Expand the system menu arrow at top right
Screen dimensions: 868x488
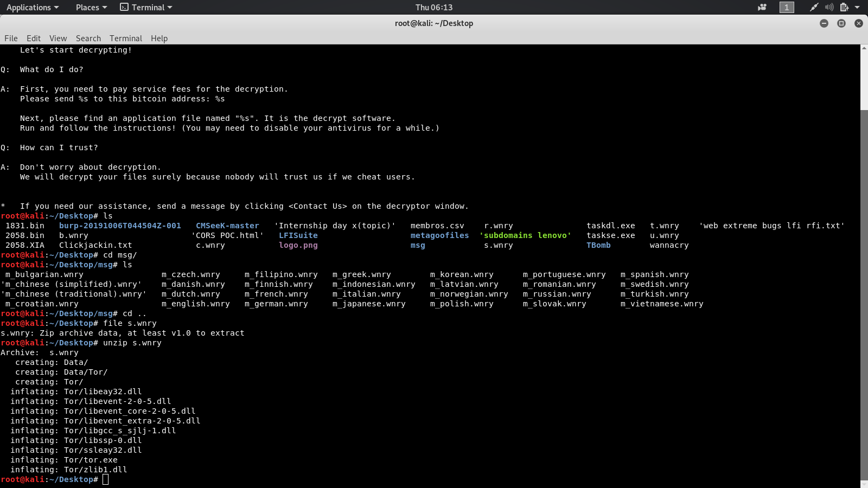(857, 7)
